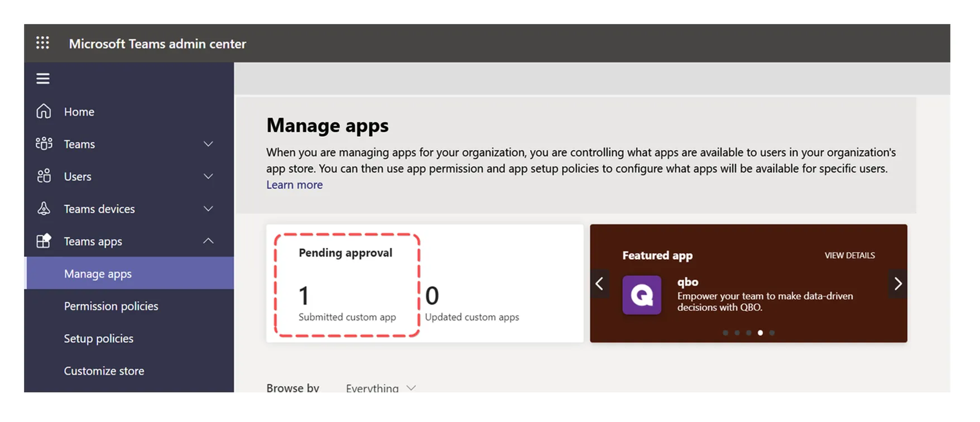Click the qbo app logo

[x=642, y=295]
